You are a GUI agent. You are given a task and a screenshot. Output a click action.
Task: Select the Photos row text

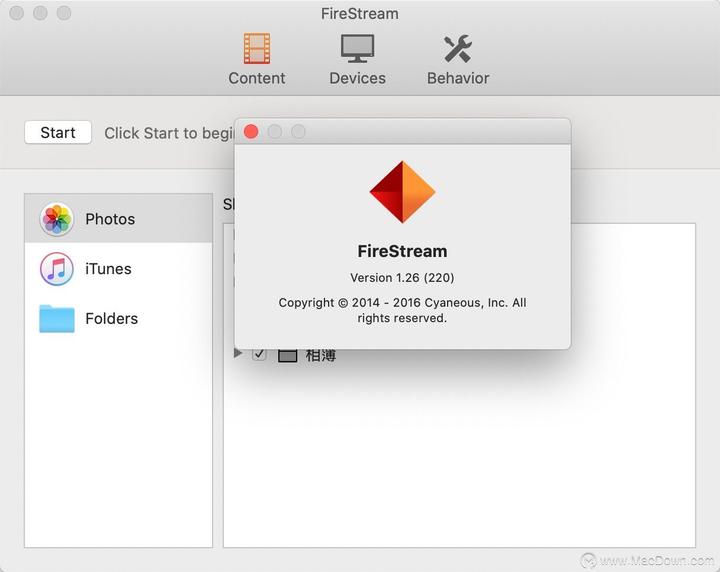pos(110,219)
